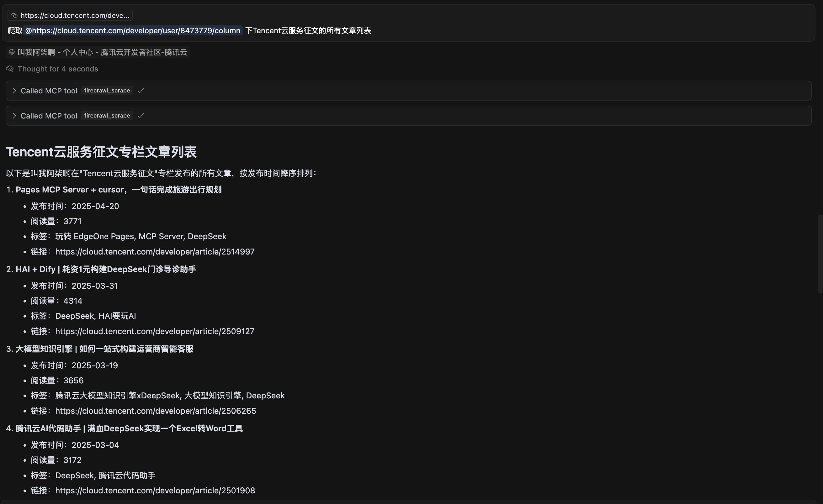823x504 pixels.
Task: Click the Tencent云服务征文专栏文章列表 heading
Action: pyautogui.click(x=101, y=152)
